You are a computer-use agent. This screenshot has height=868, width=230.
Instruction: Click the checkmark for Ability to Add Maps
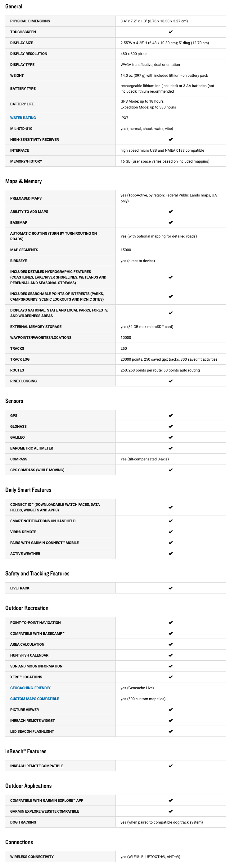(x=170, y=212)
